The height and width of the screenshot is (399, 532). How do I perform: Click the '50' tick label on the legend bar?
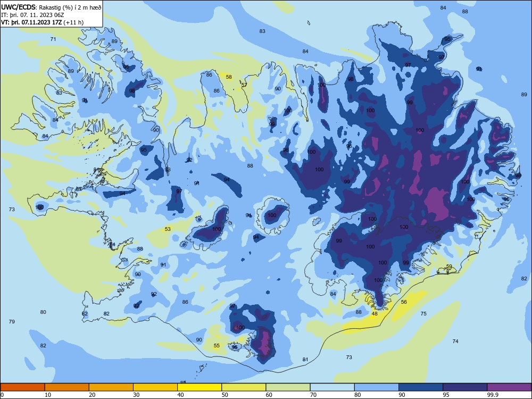coord(225,395)
